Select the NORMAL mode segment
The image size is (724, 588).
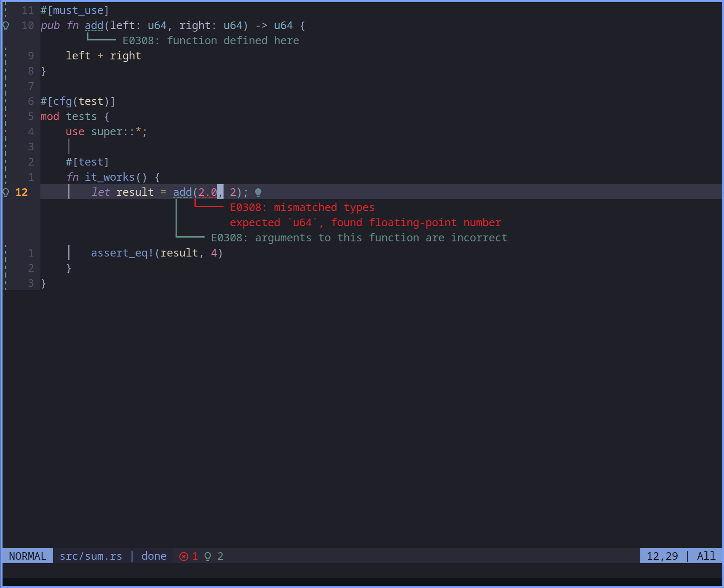click(x=27, y=556)
